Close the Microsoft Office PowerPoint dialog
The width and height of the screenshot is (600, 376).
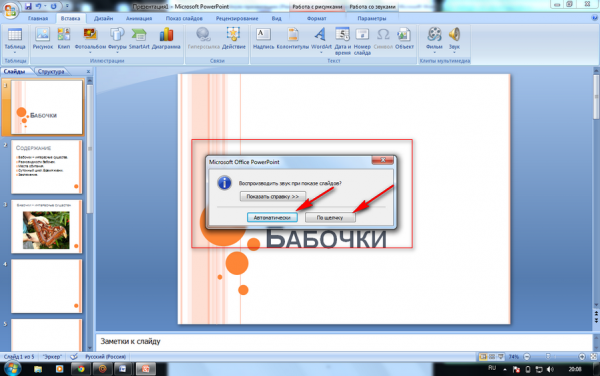click(383, 160)
